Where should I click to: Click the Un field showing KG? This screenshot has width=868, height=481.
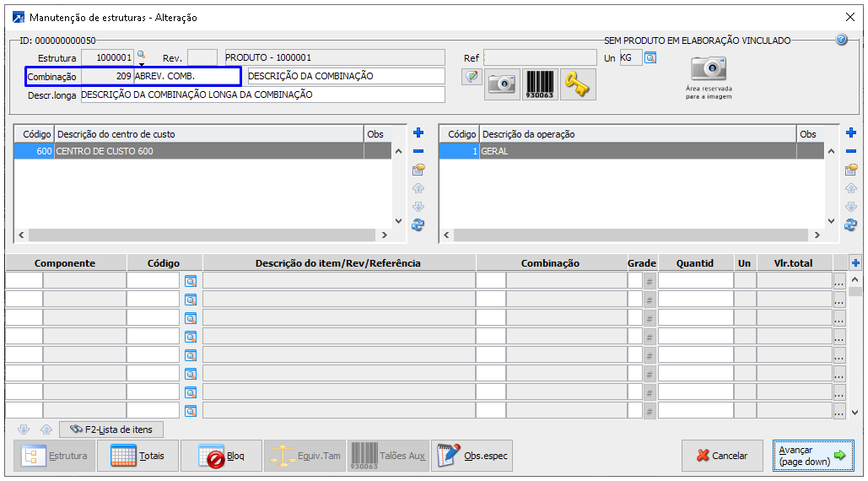coord(630,57)
